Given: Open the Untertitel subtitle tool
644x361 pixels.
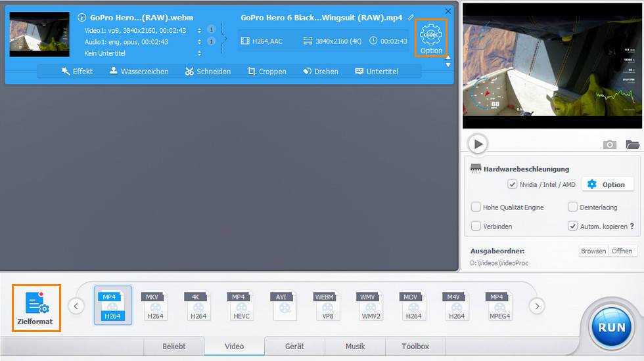Looking at the screenshot, I should click(377, 72).
